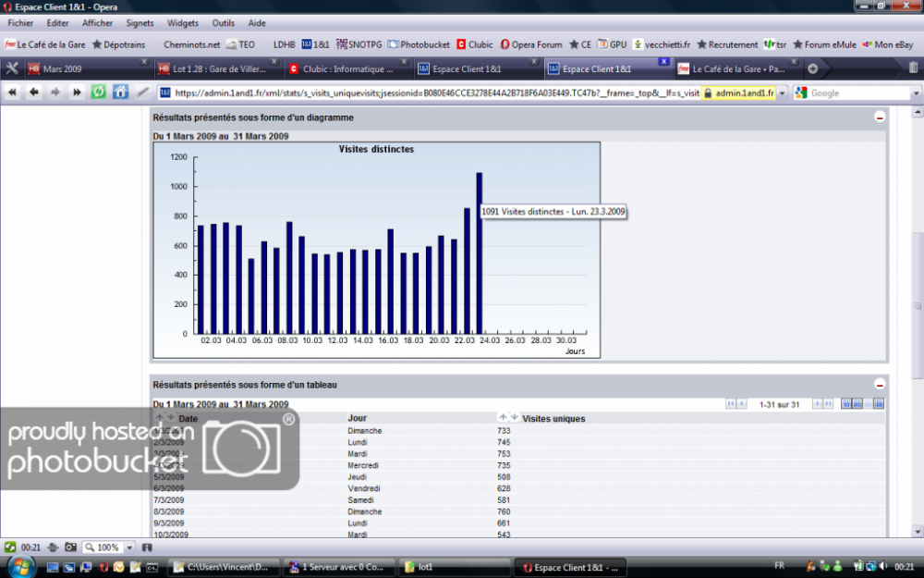
Task: Click the wand pencil icon in toolbar
Action: (x=142, y=92)
